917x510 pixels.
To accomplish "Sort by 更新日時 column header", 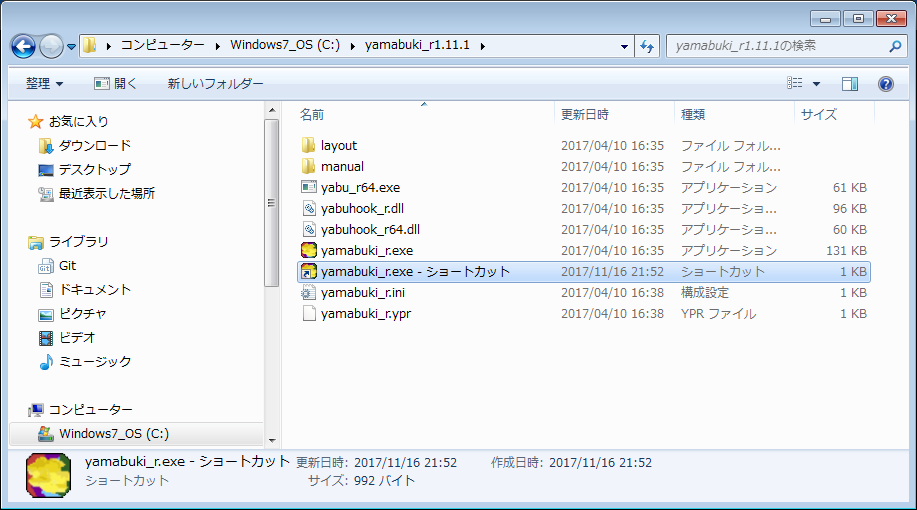I will [x=585, y=115].
